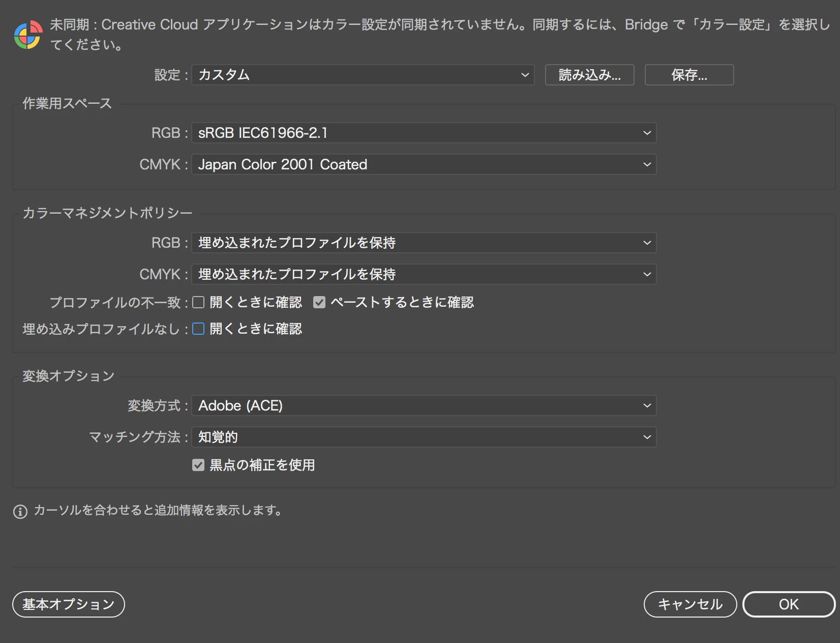Confirm settings with the OK button
This screenshot has width=840, height=643.
click(x=789, y=604)
